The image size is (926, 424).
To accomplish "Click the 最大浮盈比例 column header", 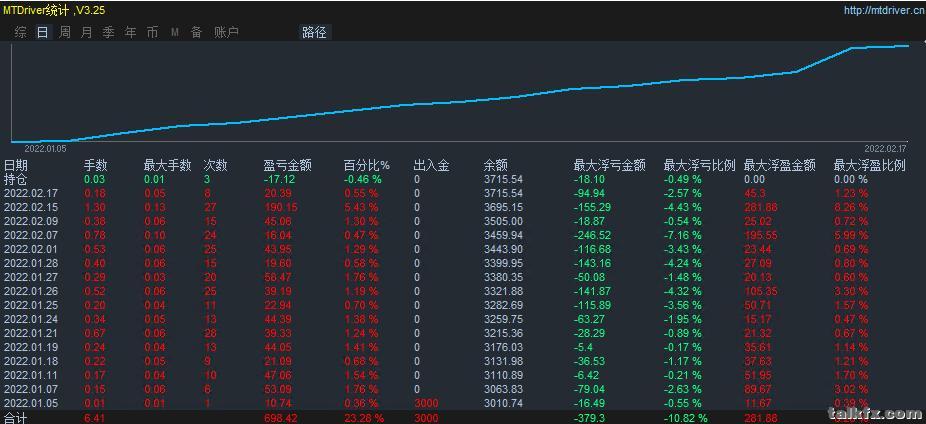I will (x=869, y=165).
